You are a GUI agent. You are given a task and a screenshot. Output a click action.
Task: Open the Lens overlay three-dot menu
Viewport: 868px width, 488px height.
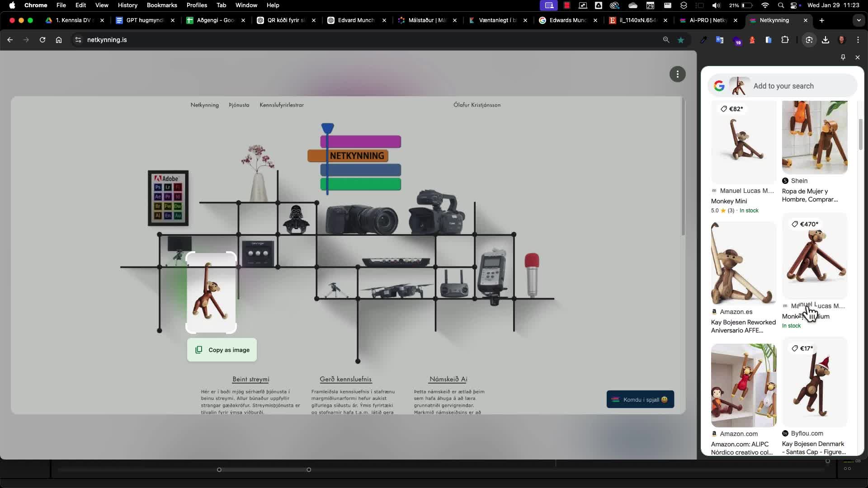(678, 74)
